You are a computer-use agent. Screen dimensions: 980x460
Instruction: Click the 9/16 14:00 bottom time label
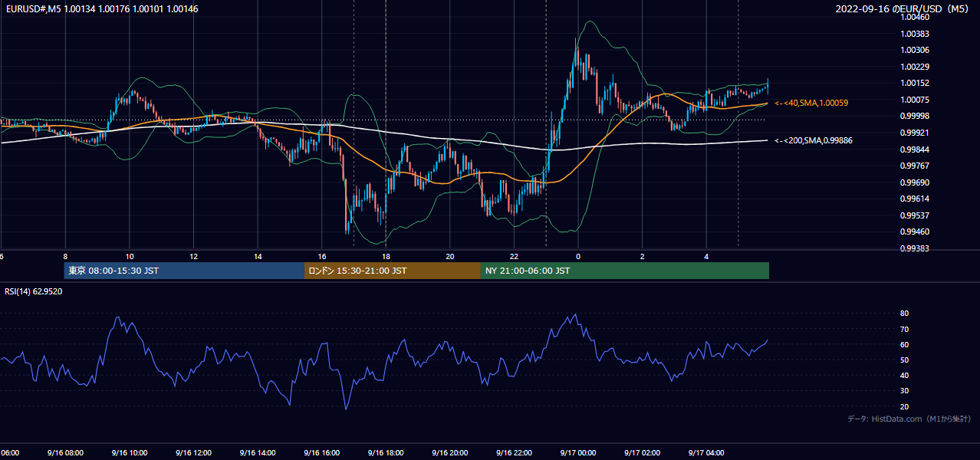click(x=258, y=453)
